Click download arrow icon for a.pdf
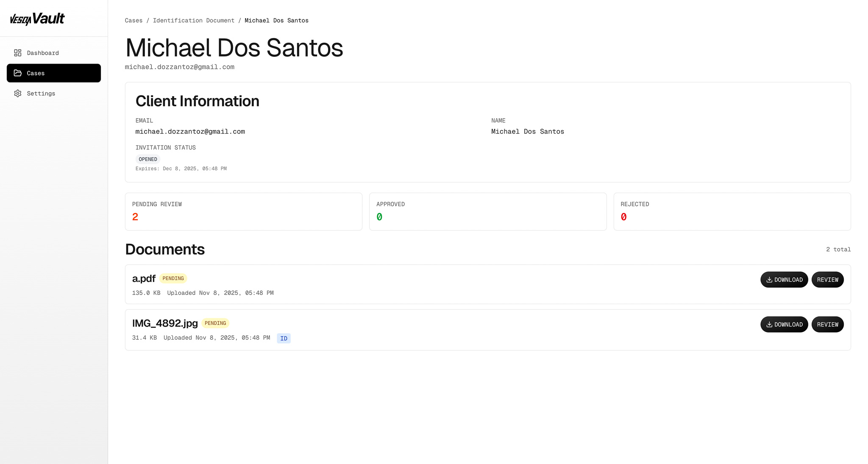This screenshot has width=868, height=464. click(769, 280)
